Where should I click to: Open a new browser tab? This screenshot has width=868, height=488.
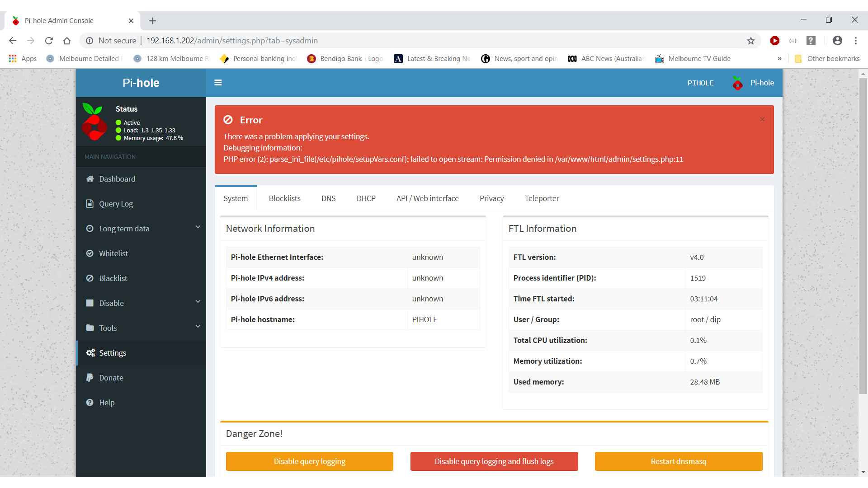coord(152,21)
